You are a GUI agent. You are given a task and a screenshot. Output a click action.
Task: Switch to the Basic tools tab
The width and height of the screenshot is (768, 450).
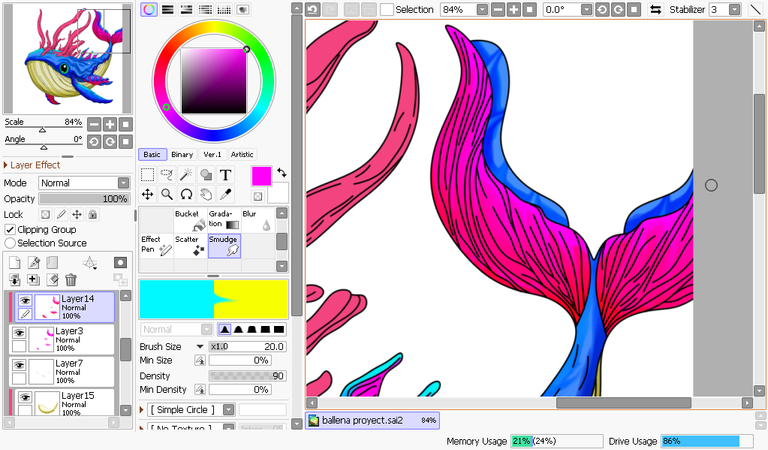point(152,154)
